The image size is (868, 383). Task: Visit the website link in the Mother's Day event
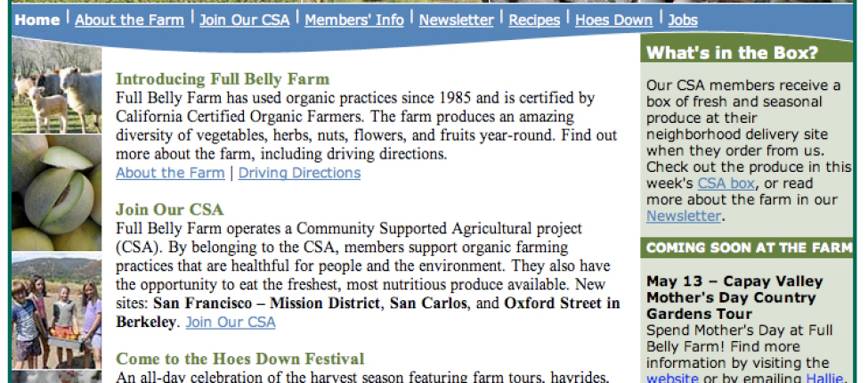[672, 378]
